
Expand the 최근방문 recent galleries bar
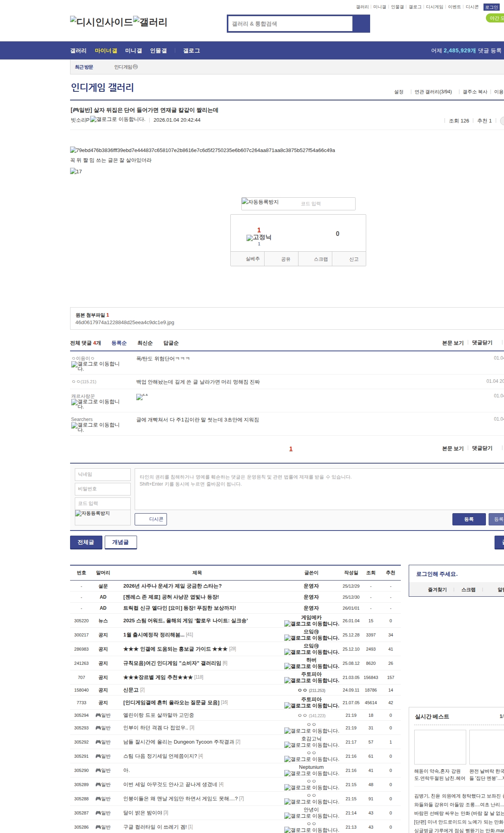point(84,67)
